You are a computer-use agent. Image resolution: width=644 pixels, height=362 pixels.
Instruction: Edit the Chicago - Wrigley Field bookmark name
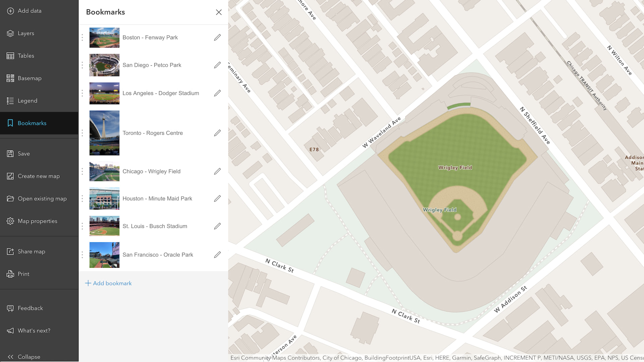tap(217, 171)
